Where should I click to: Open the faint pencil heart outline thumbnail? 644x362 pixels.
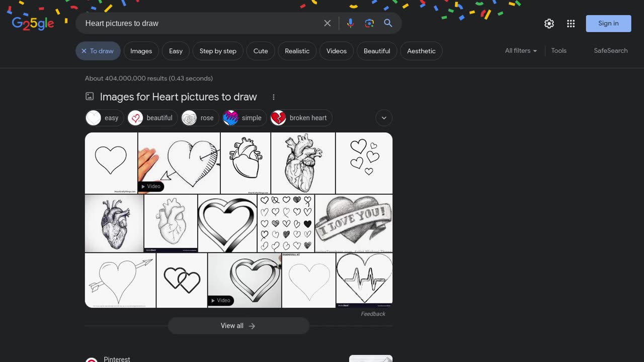(x=308, y=280)
